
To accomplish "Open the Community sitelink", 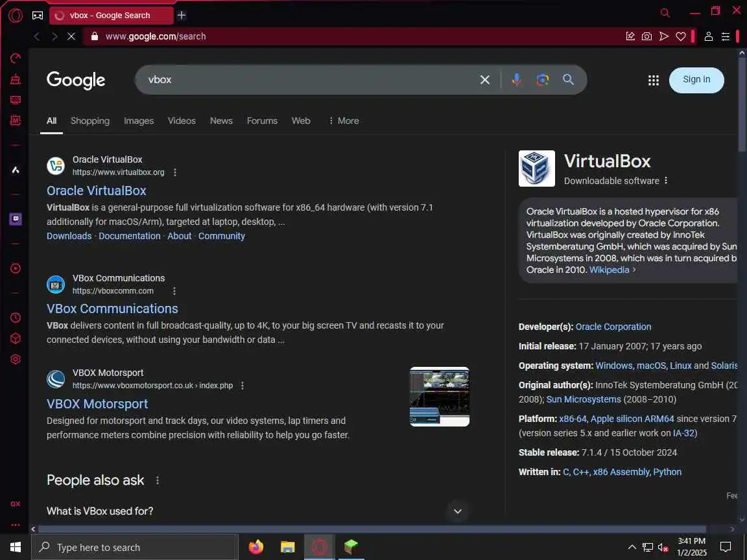I will coord(222,236).
